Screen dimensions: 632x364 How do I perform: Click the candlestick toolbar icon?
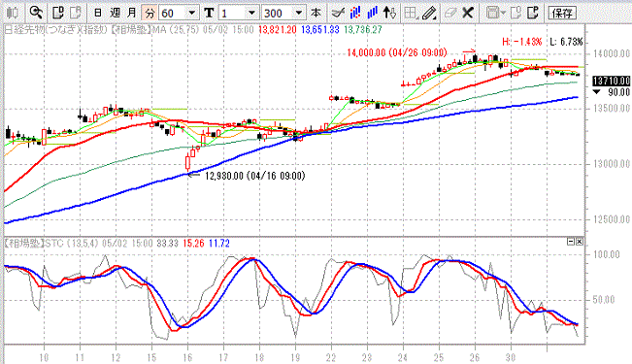[12, 13]
